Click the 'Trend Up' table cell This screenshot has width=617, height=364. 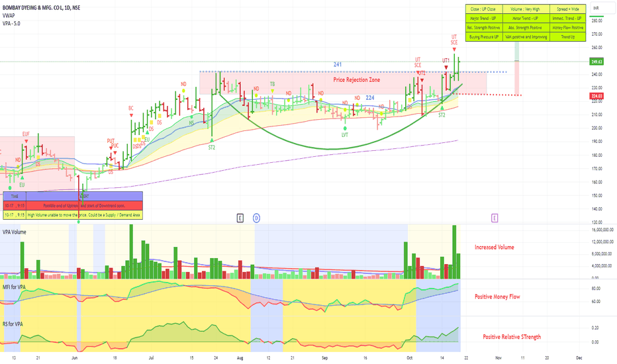click(x=567, y=37)
